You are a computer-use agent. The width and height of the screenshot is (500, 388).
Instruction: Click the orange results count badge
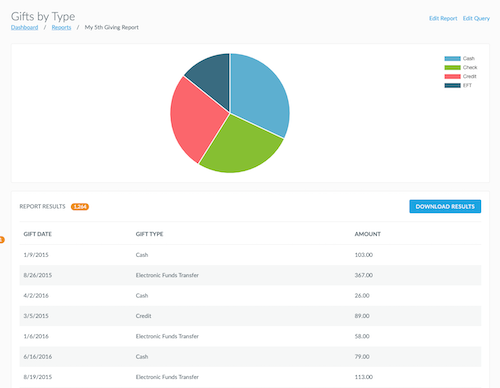coord(80,207)
